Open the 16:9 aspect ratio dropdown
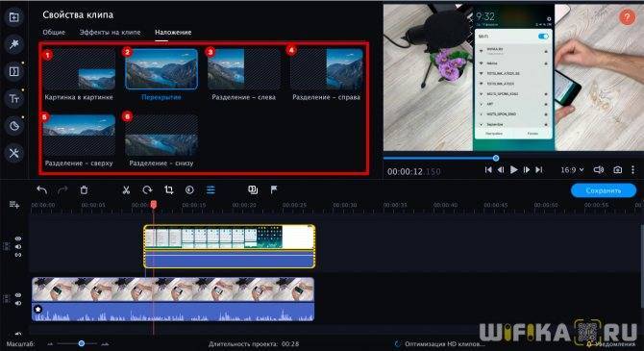644x351 pixels. tap(572, 170)
